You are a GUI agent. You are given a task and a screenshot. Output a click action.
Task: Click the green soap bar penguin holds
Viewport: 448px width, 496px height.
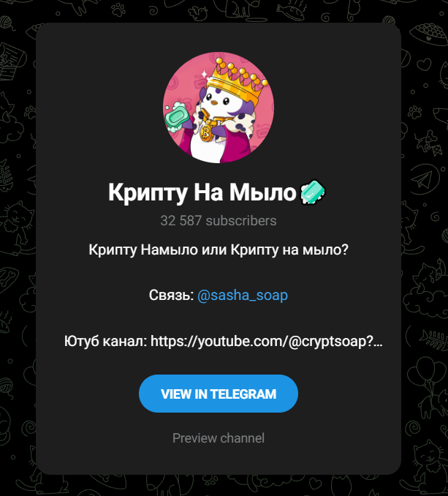176,117
